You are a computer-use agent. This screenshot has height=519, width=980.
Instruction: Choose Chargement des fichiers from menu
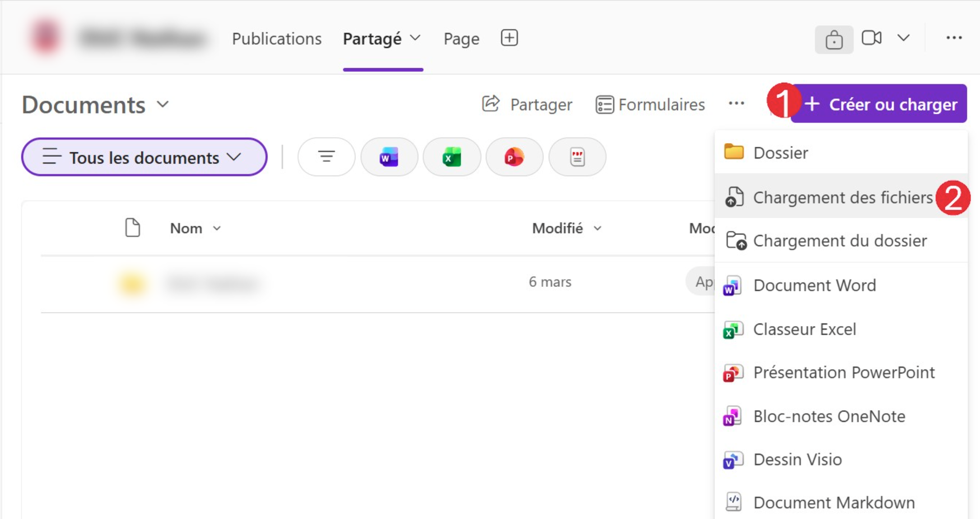(841, 197)
